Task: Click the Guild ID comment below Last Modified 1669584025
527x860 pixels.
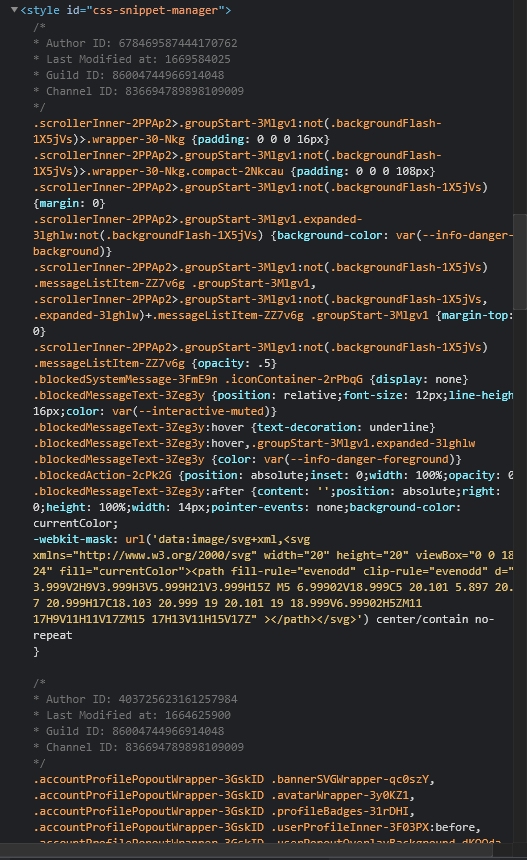Action: (128, 75)
